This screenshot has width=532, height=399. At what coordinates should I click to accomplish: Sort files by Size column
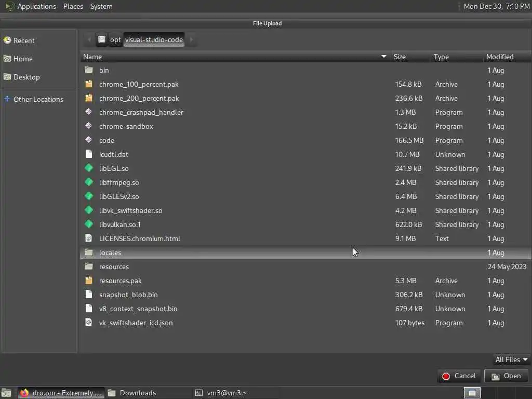pos(410,57)
